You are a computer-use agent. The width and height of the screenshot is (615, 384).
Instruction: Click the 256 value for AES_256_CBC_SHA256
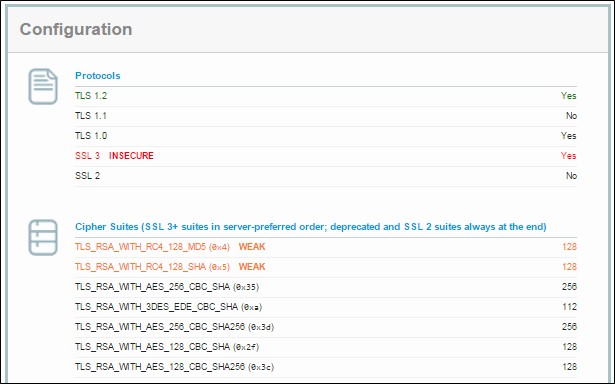[x=569, y=327]
